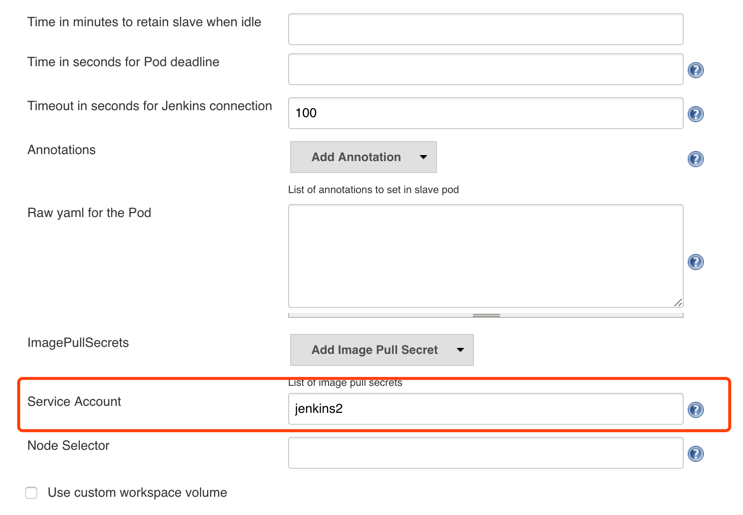Screen dimensions: 743x515
Task: Click the Add Annotation button text
Action: coord(355,157)
